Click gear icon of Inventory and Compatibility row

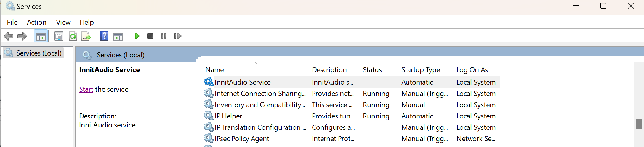pyautogui.click(x=209, y=104)
